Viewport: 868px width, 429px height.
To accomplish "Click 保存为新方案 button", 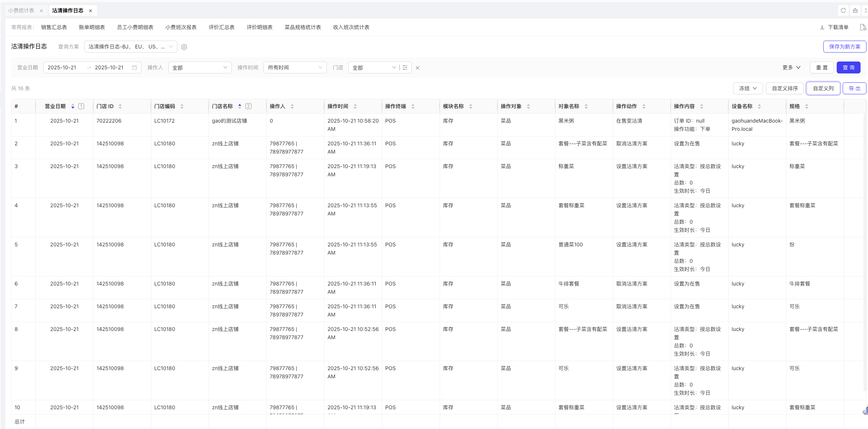I will pos(845,47).
